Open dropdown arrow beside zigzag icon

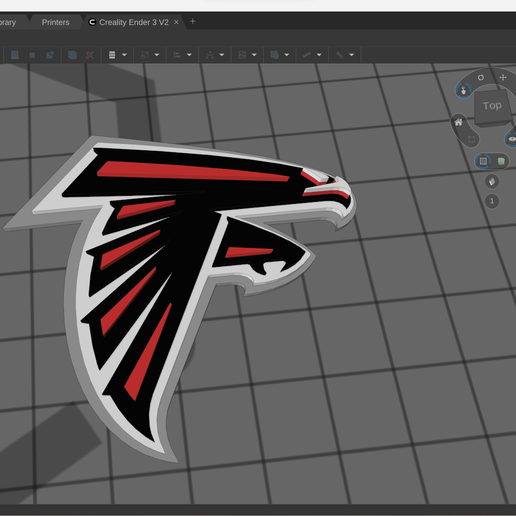point(319,55)
